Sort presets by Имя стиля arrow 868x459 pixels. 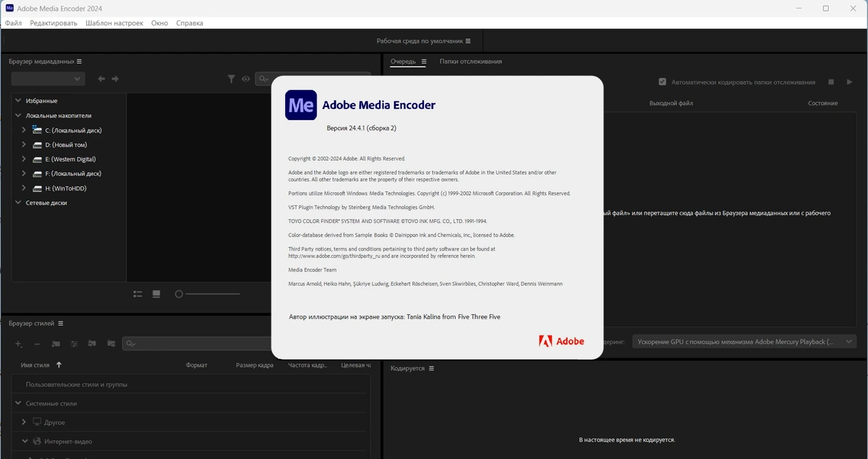(x=59, y=365)
